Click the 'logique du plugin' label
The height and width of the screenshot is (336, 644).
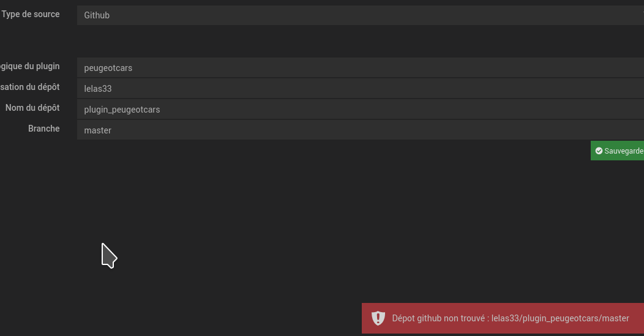30,66
